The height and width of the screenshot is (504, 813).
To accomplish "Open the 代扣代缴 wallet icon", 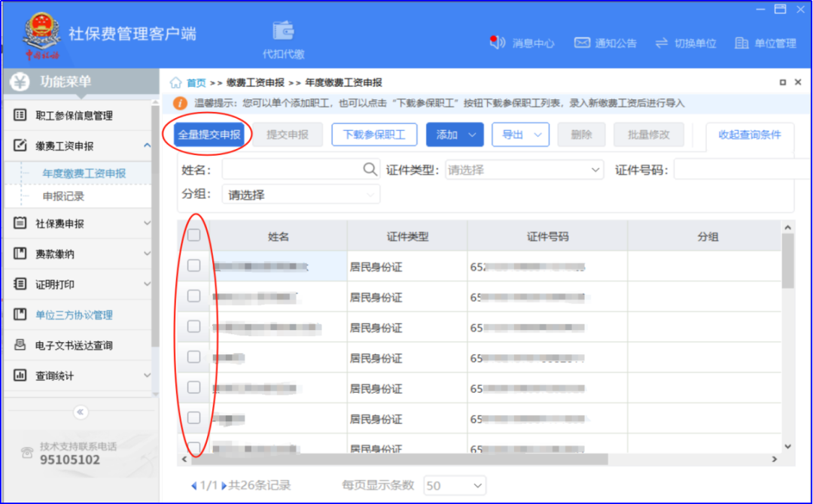I will pos(284,31).
